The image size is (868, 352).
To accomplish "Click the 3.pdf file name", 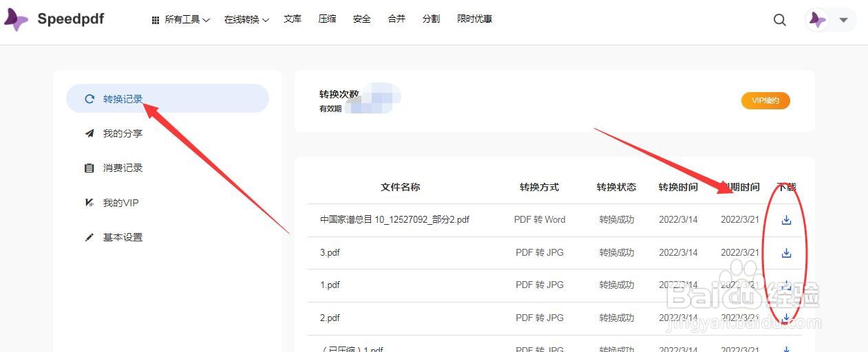I will point(330,252).
